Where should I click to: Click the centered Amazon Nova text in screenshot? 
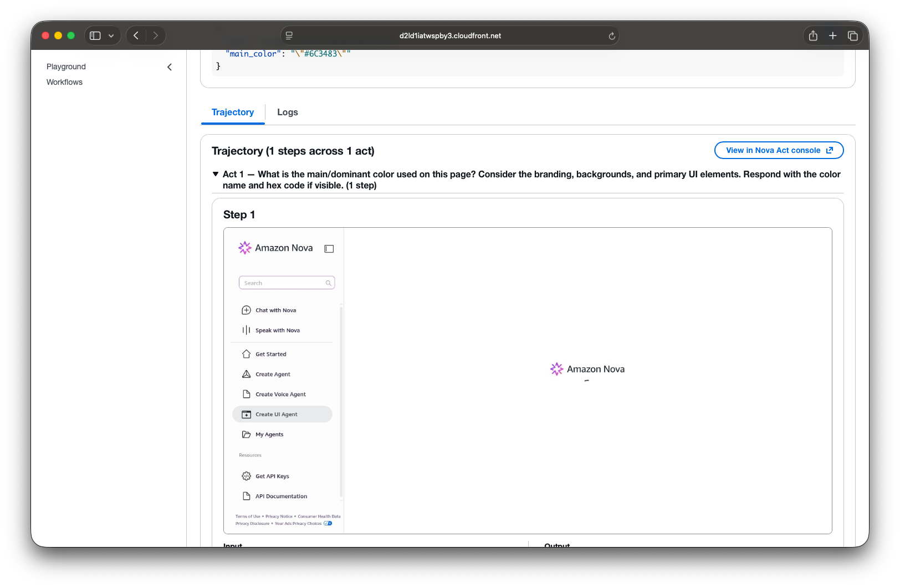click(596, 369)
